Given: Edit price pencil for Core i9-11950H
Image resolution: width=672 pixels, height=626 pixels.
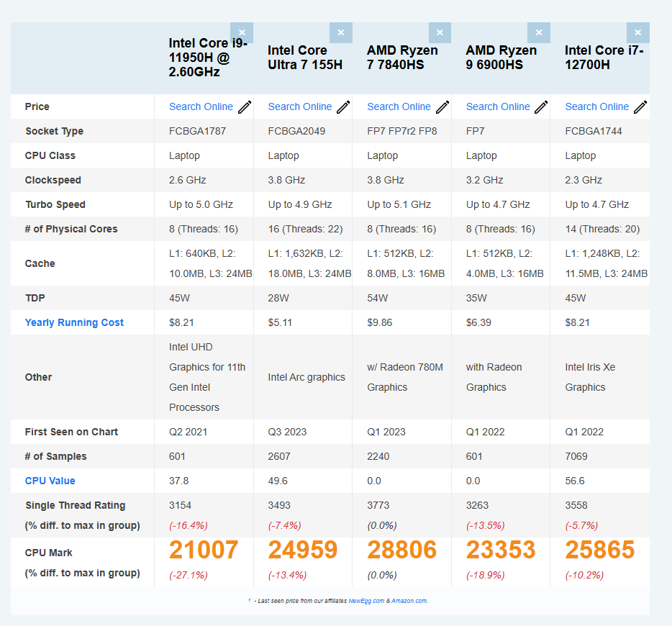Looking at the screenshot, I should (245, 107).
